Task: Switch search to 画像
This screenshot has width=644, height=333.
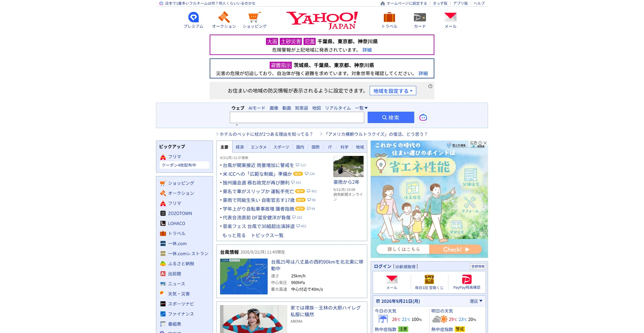Action: [x=274, y=108]
